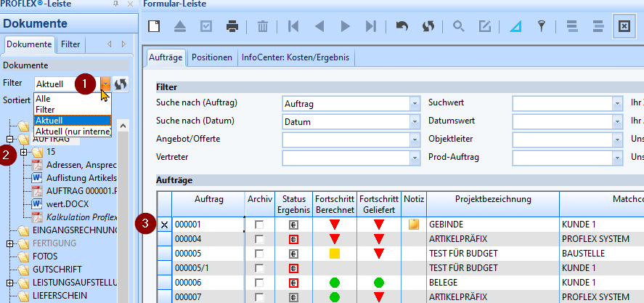The height and width of the screenshot is (303, 644).
Task: Toggle Archiv checkbox for order 000006
Action: (x=259, y=283)
